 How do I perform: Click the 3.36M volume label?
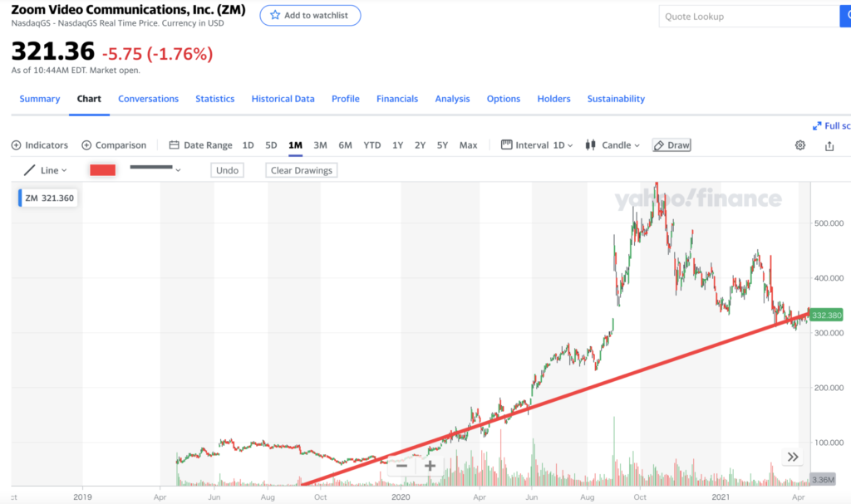[823, 480]
